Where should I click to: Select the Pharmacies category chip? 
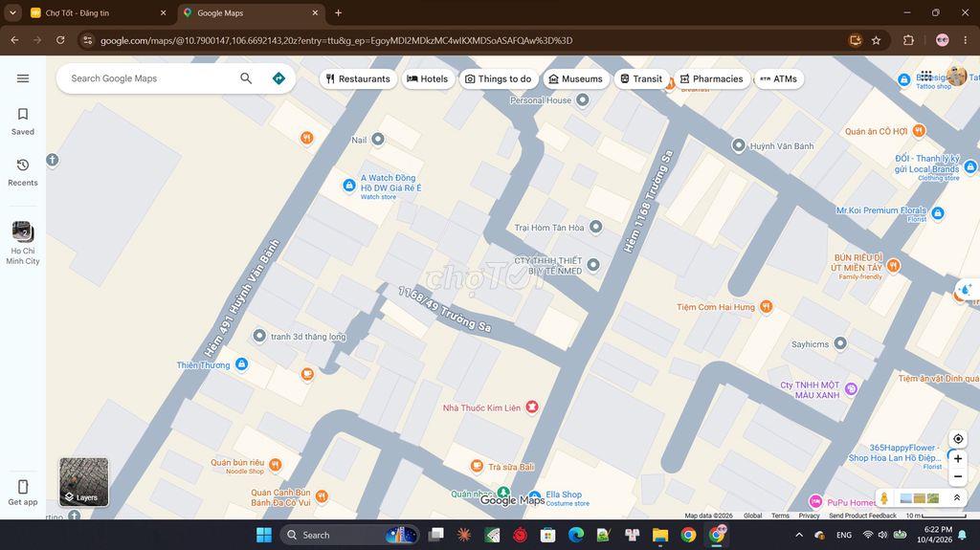coord(712,78)
